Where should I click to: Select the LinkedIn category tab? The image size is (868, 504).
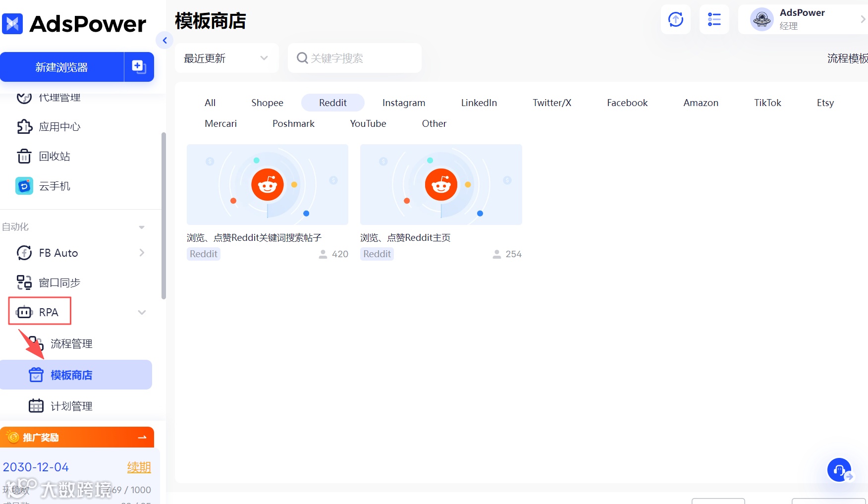(479, 103)
